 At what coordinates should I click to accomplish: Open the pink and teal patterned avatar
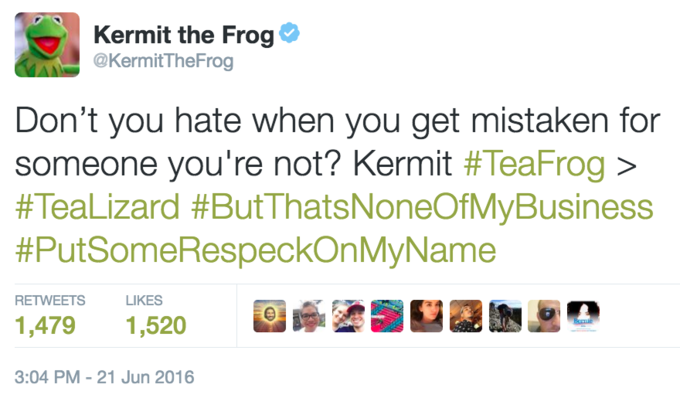(387, 316)
